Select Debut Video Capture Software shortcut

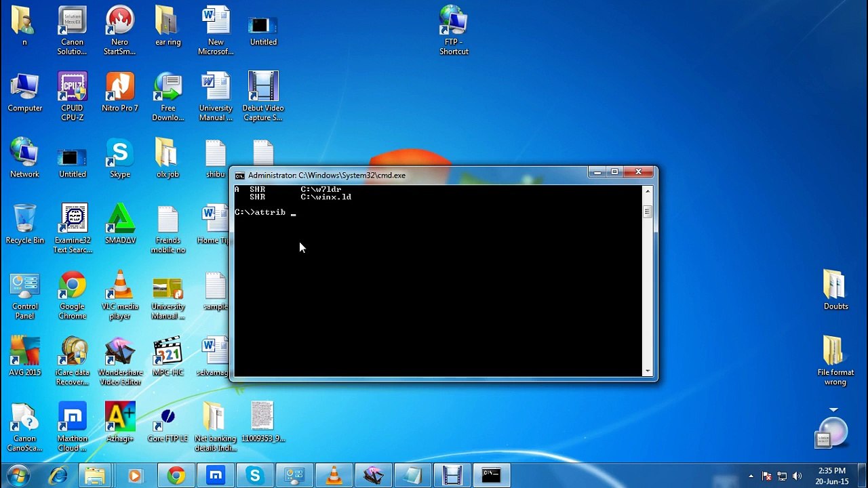tap(263, 97)
